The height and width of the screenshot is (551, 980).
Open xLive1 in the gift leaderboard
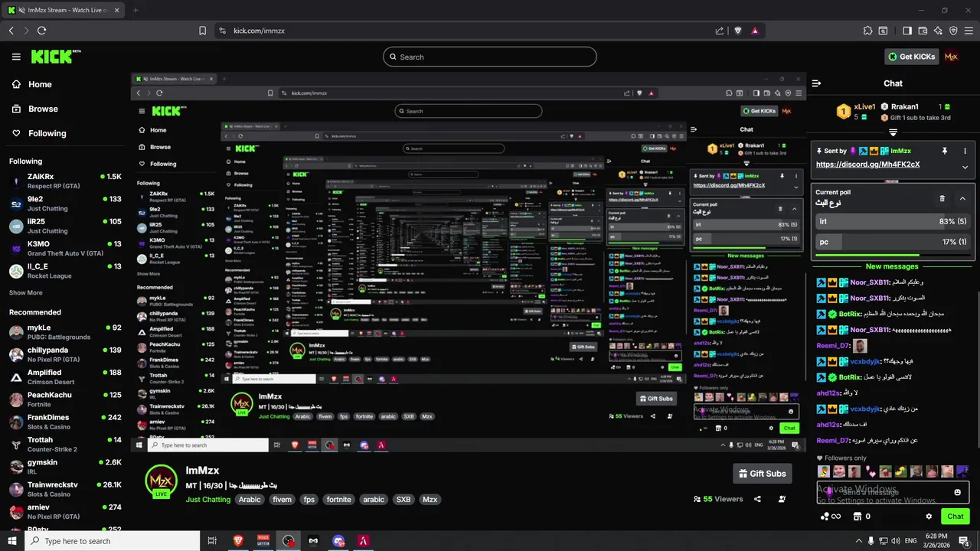(857, 112)
